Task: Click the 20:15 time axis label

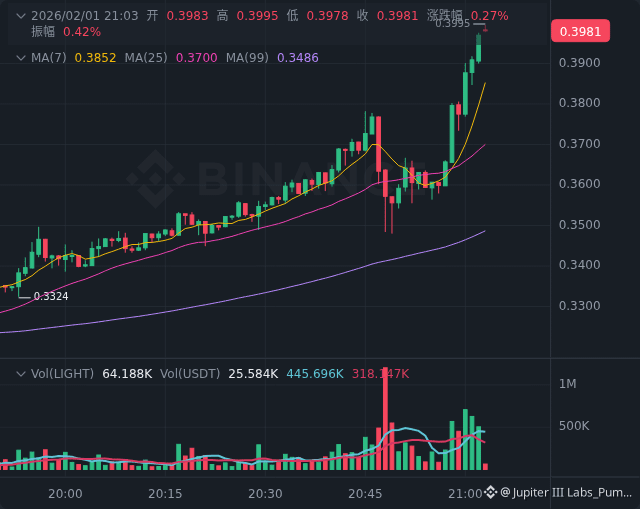Action: 165,493
